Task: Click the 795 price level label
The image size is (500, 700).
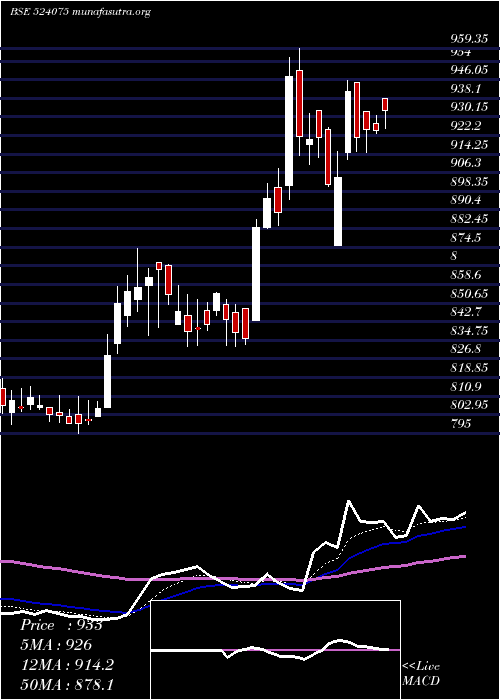Action: tap(460, 424)
